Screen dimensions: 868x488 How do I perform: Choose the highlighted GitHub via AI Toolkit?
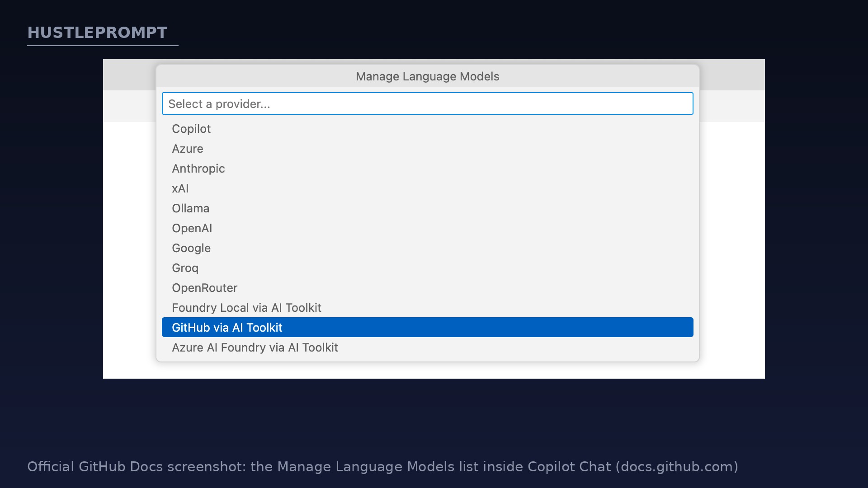427,327
